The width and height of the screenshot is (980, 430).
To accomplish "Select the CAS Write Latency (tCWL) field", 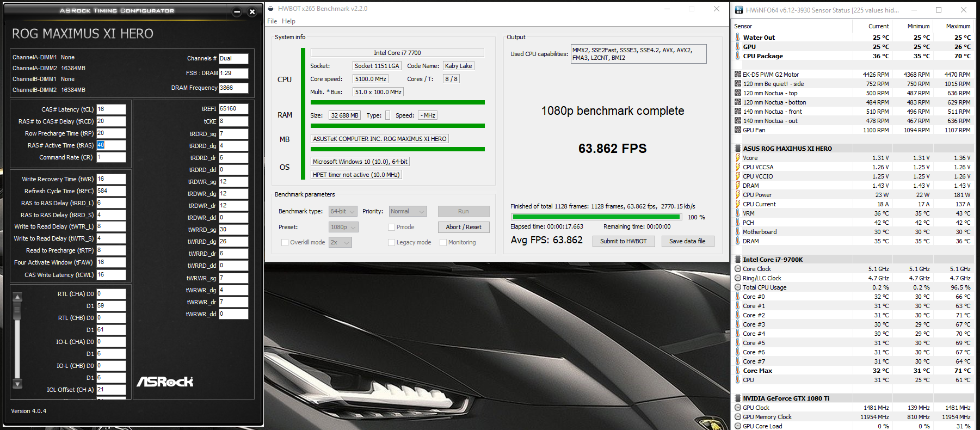I will 111,275.
